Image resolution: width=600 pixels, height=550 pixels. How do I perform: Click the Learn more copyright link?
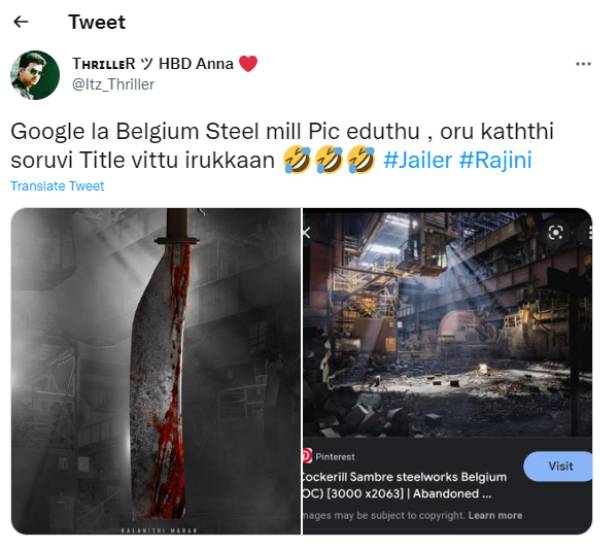[495, 515]
